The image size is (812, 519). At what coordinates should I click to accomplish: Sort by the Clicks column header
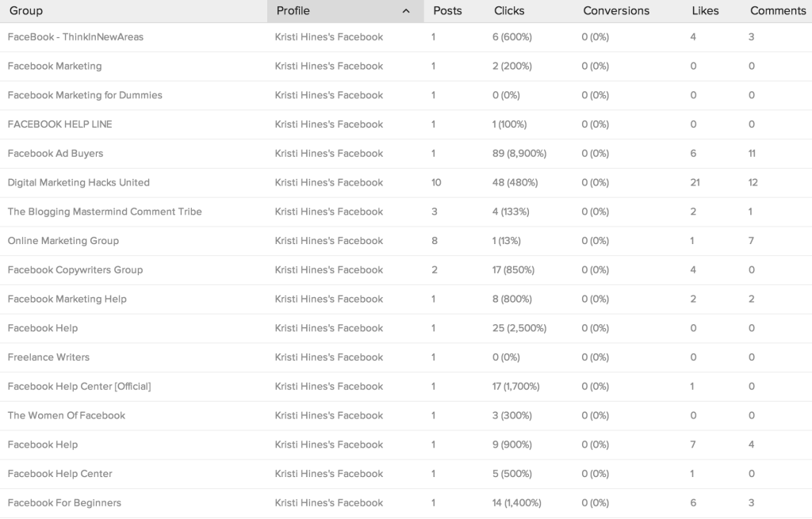coord(508,11)
